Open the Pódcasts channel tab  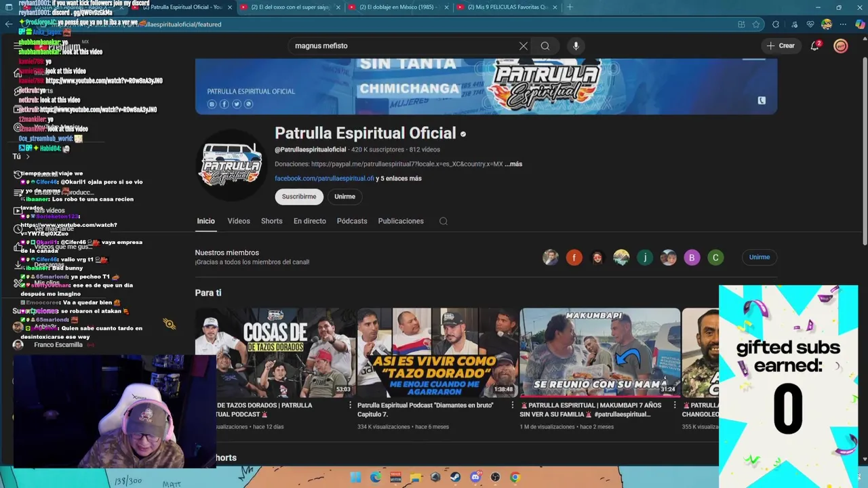[352, 221]
